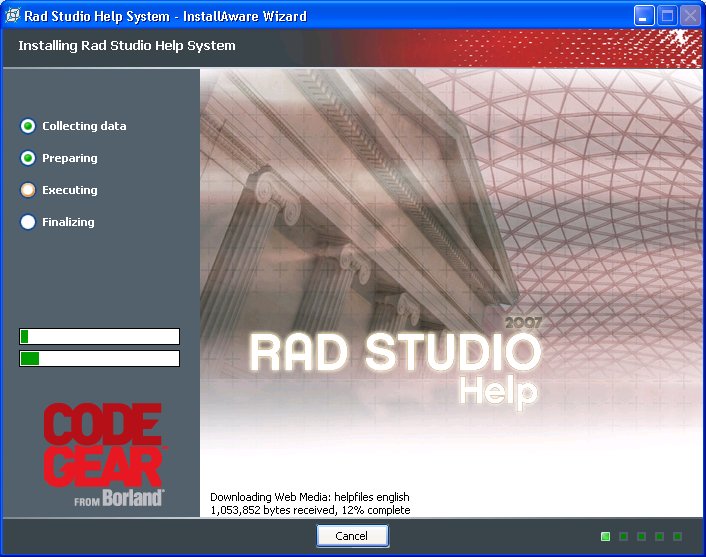This screenshot has width=706, height=557.
Task: Click the 'Downloading Web Media: helpfiles english' status text
Action: click(x=310, y=497)
